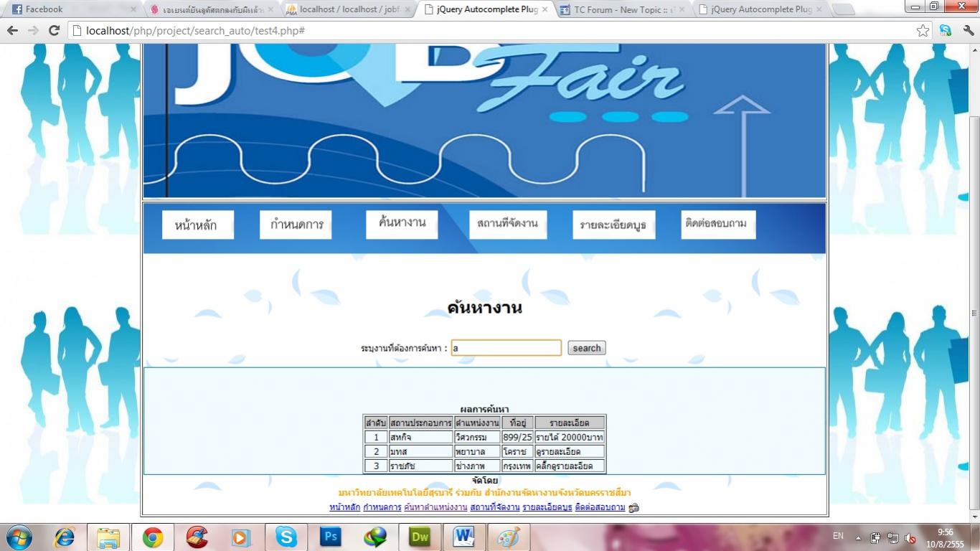Screen dimensions: 980x551
Task: Click the รายได้ 20000บาท cell
Action: point(570,437)
